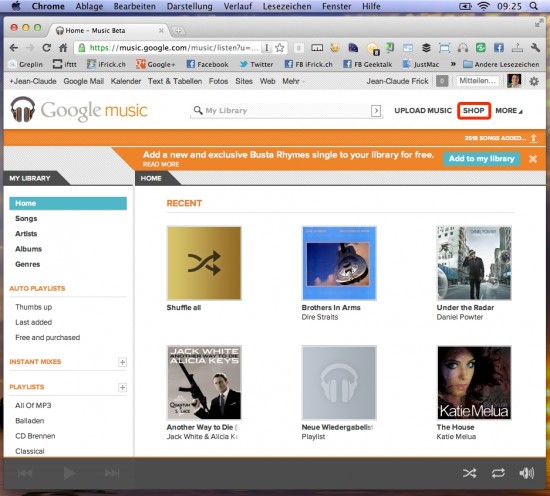550x496 pixels.
Task: Open the Verlauf menu
Action: (238, 6)
